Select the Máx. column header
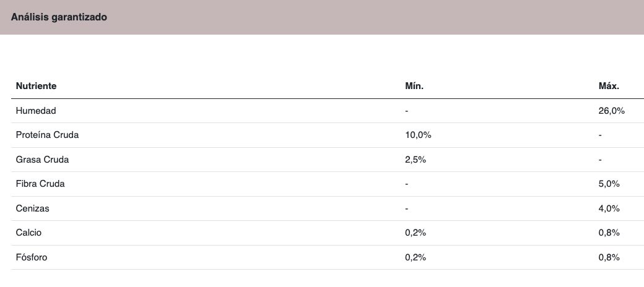The image size is (644, 287). coord(609,86)
